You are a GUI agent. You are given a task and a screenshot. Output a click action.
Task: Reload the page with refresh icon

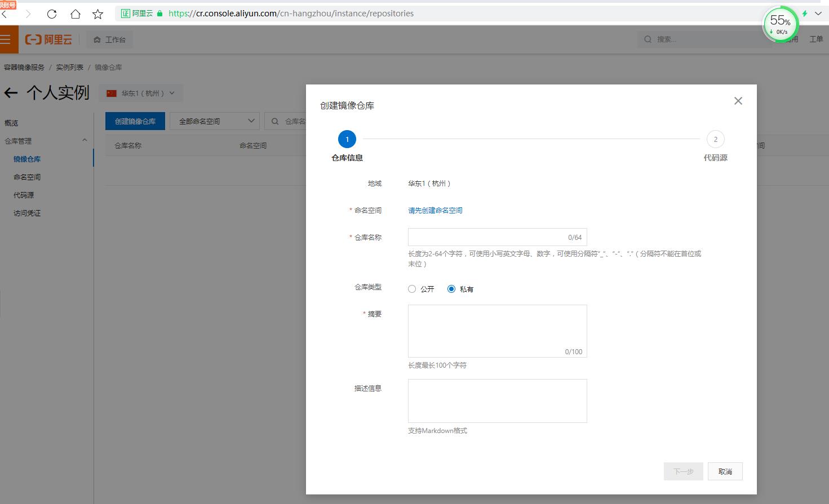52,14
